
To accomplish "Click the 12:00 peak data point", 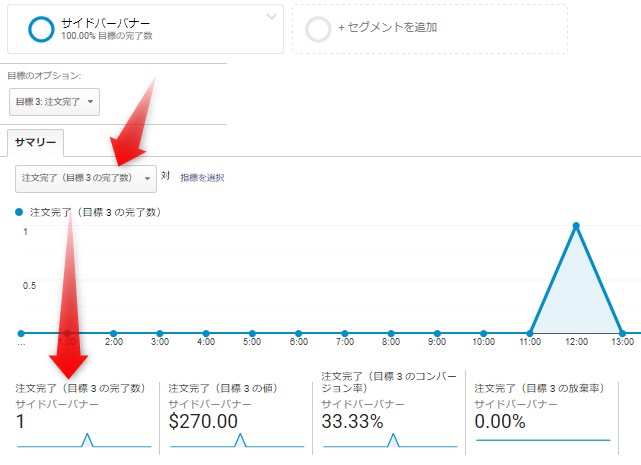I will pos(576,226).
